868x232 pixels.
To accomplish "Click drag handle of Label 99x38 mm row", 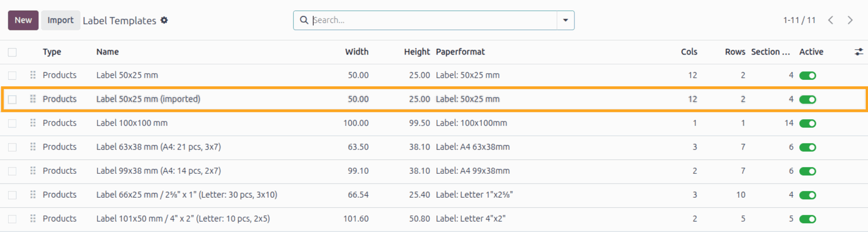I will click(x=33, y=171).
